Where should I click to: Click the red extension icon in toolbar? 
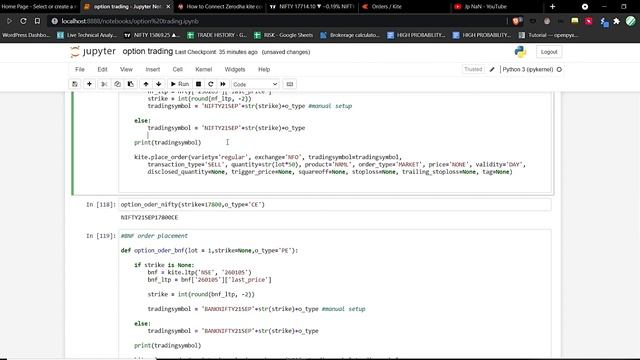589,21
